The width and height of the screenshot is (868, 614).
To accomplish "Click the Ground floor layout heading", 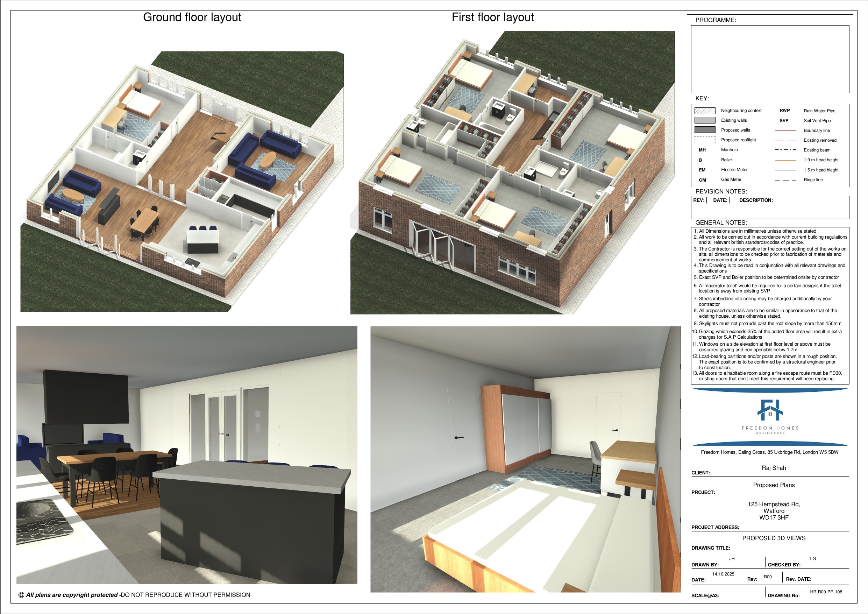I will coord(192,17).
